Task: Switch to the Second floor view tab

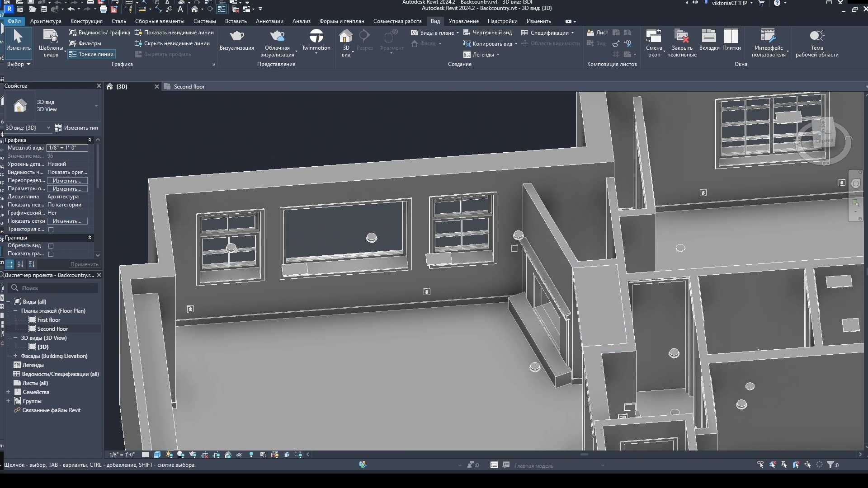Action: (189, 87)
